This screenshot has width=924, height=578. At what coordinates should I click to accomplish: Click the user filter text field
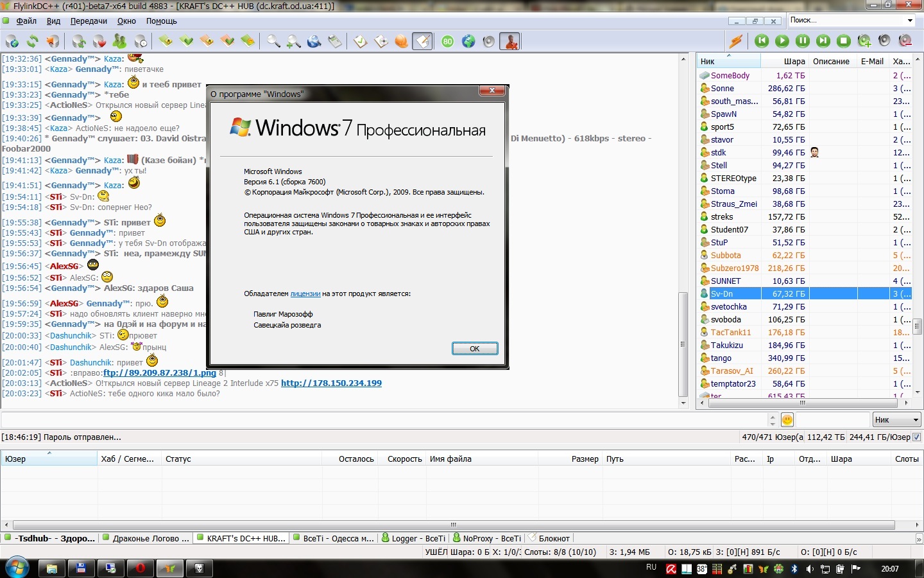pyautogui.click(x=833, y=420)
